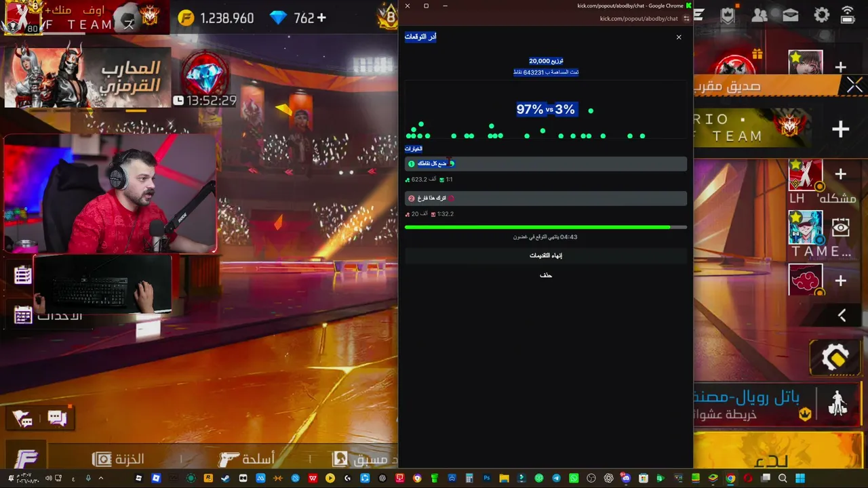Select prediction option 1 in Kick chat
868x488 pixels.
[546, 164]
